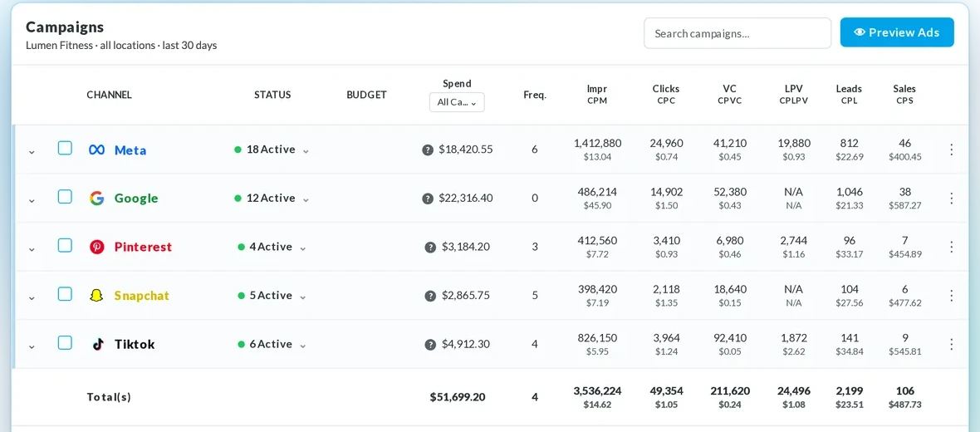Screen dimensions: 980x432
Task: Focus the Search campaigns field
Action: point(737,33)
